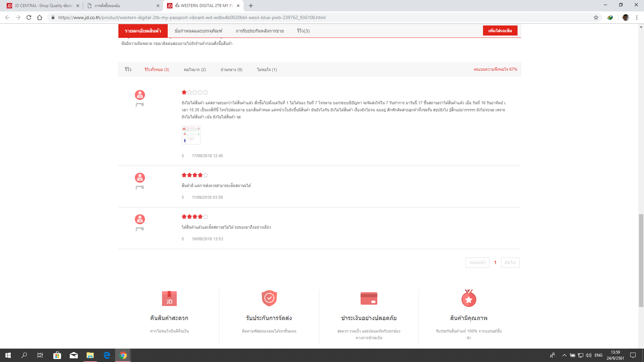This screenshot has height=362, width=644.
Task: Open the ข้อกำหนดและบรรจุภัณฑ์ tab
Action: 198,31
